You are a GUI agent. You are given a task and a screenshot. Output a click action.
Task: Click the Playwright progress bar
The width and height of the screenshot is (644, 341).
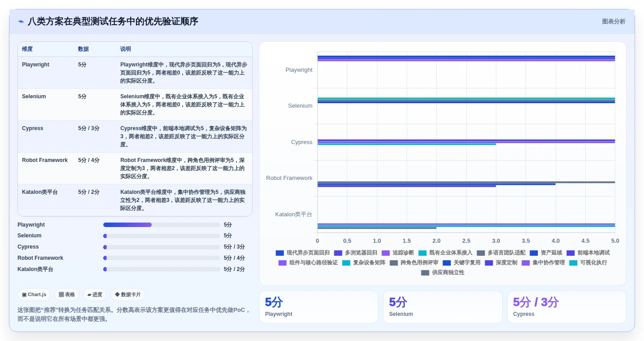click(x=162, y=225)
